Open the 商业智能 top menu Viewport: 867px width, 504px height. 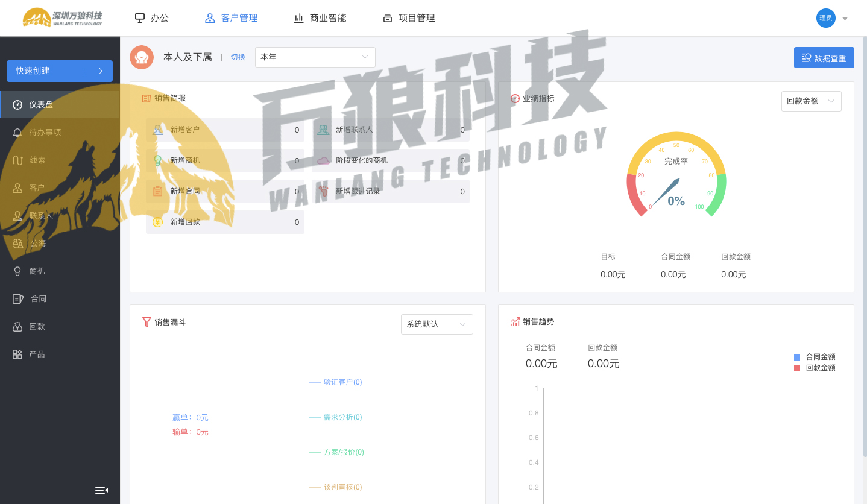[320, 18]
